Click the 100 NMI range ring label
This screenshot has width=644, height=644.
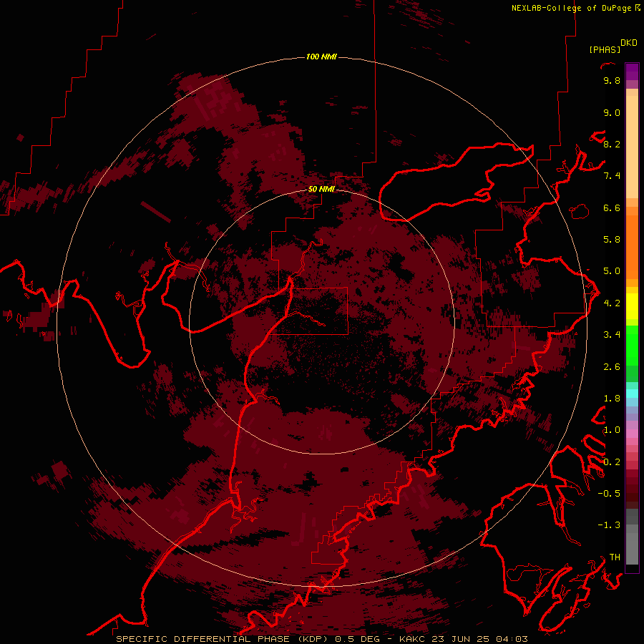tap(321, 57)
